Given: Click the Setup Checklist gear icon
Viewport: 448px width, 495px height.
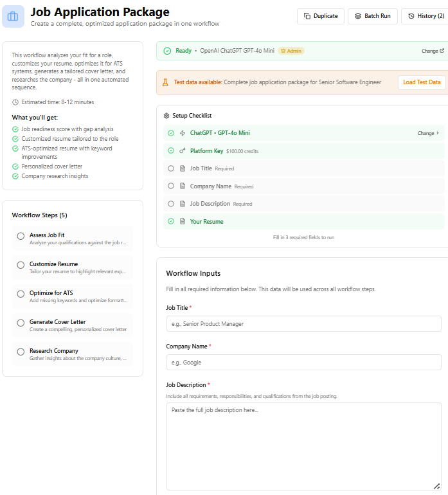Looking at the screenshot, I should tap(166, 116).
